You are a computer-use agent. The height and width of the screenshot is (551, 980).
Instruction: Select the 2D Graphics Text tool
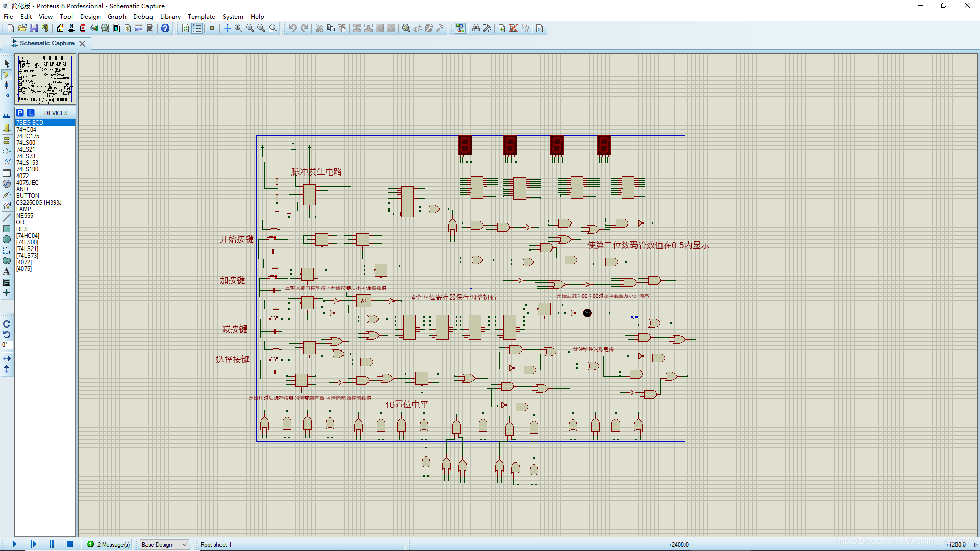7,271
